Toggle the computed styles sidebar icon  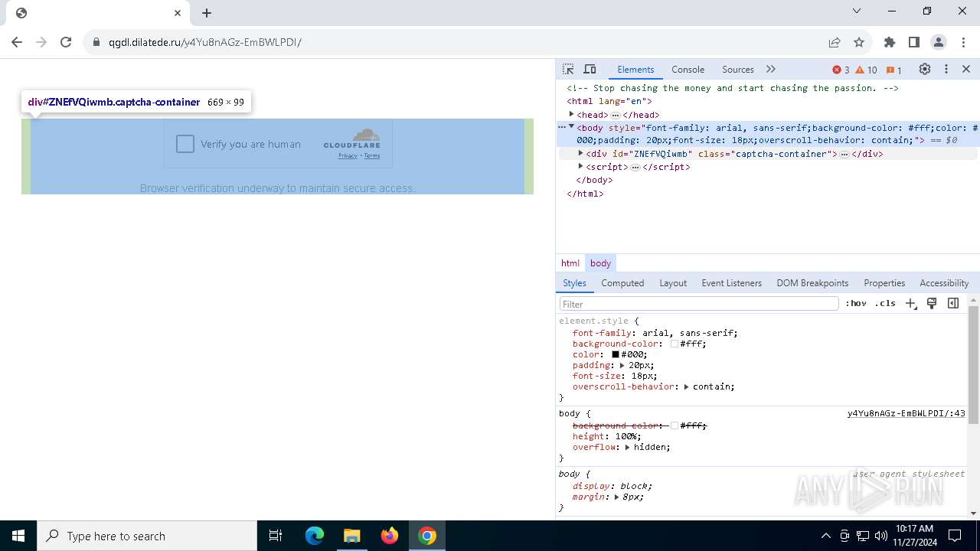pos(953,303)
